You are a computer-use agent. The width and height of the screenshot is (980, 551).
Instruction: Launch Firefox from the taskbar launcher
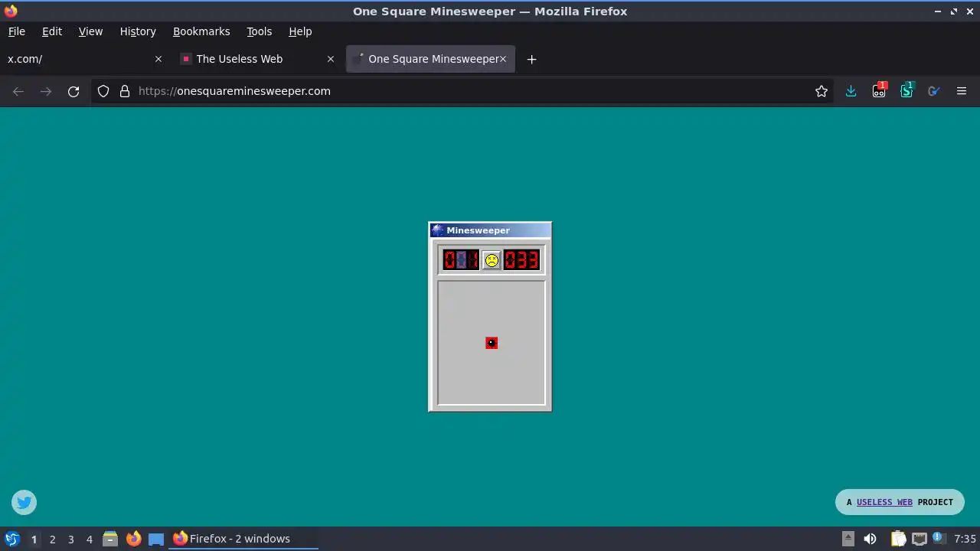133,539
